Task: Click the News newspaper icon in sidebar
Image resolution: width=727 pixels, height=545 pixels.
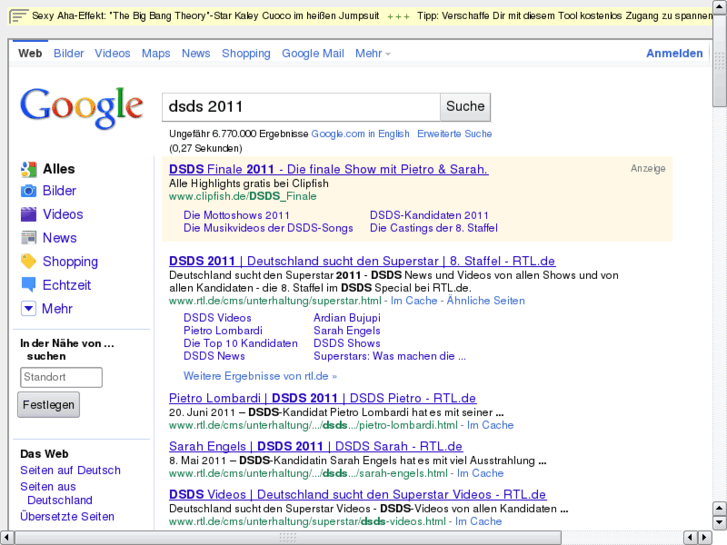Action: (29, 238)
